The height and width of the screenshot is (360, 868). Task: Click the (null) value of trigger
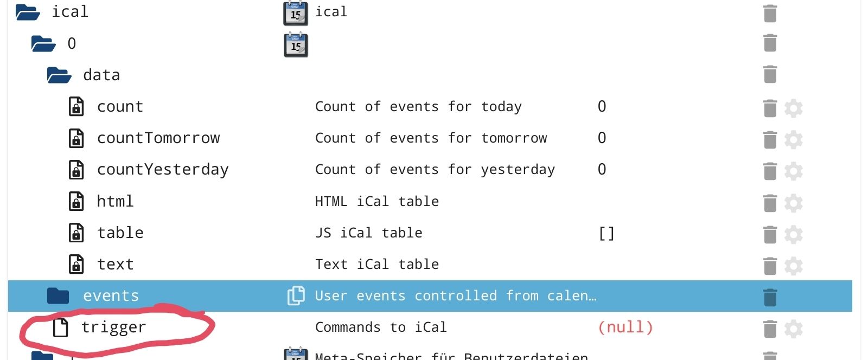[x=625, y=327]
